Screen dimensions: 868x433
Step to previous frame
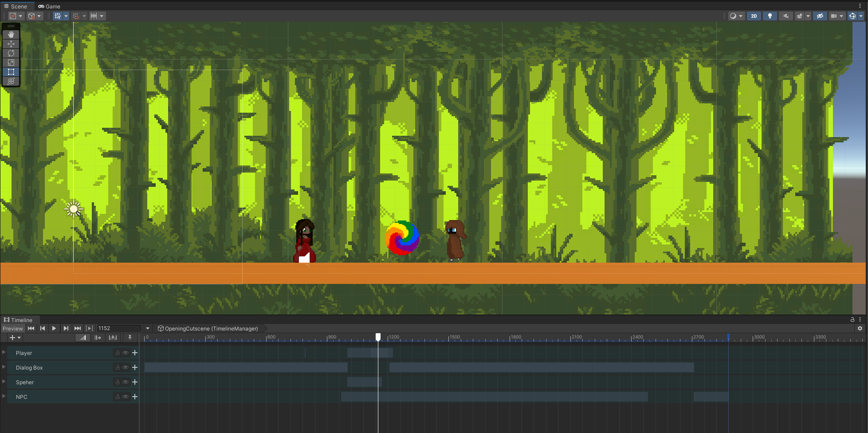[x=43, y=328]
